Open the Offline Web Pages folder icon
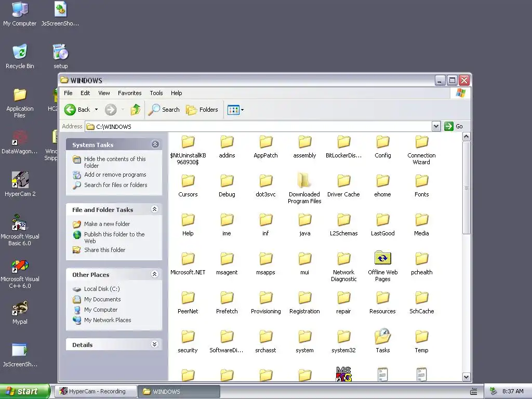Image resolution: width=532 pixels, height=399 pixels. [382, 259]
